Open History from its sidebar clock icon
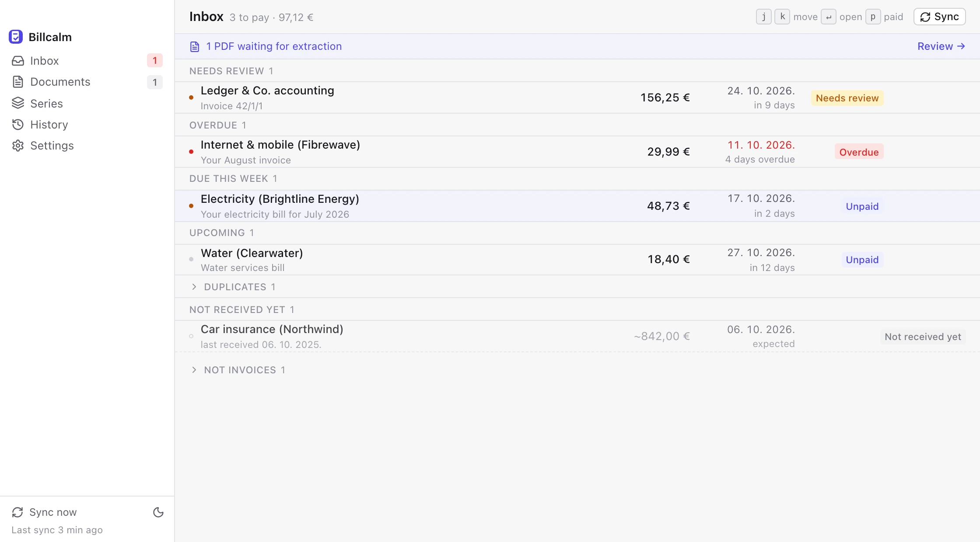This screenshot has width=980, height=542. (18, 125)
